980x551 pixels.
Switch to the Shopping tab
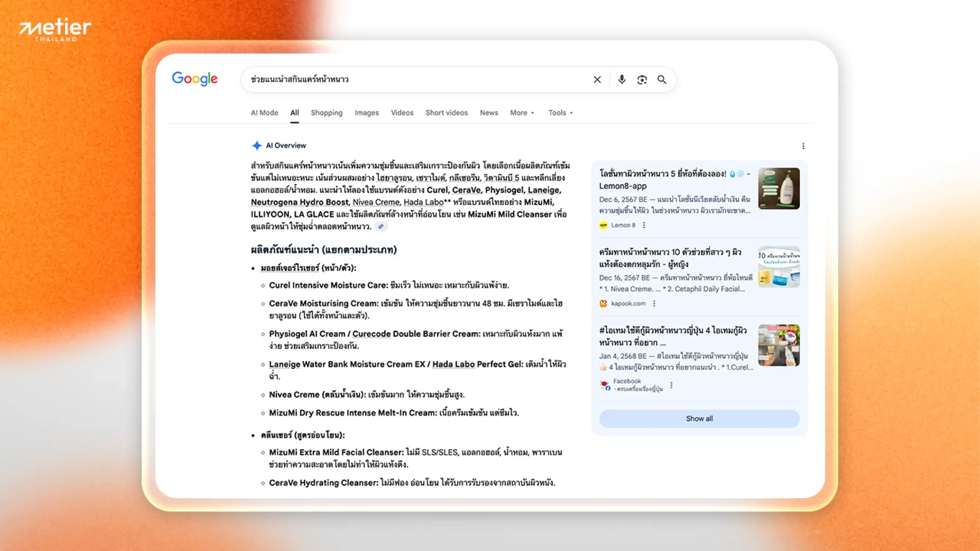[x=326, y=113]
